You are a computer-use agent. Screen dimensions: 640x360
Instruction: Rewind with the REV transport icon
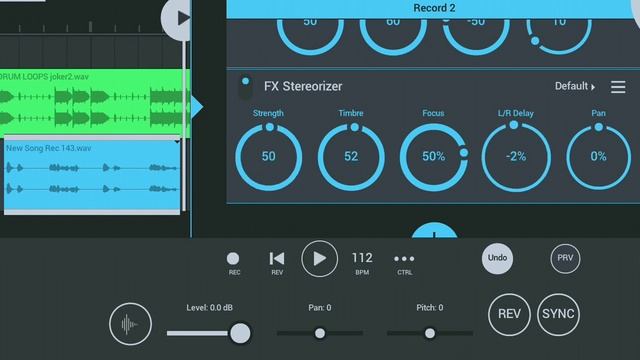pyautogui.click(x=277, y=258)
